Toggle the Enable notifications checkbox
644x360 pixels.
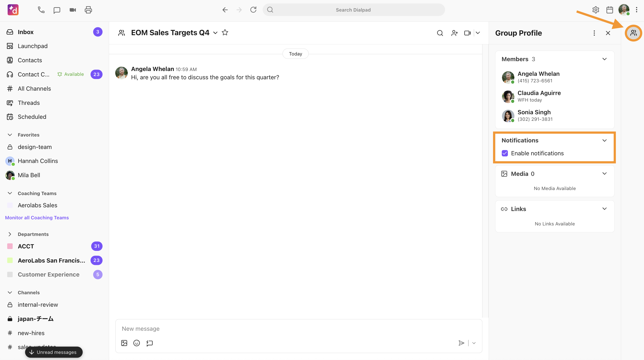[505, 153]
